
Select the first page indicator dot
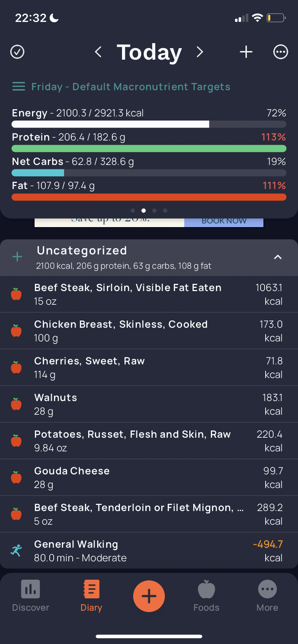pyautogui.click(x=133, y=211)
